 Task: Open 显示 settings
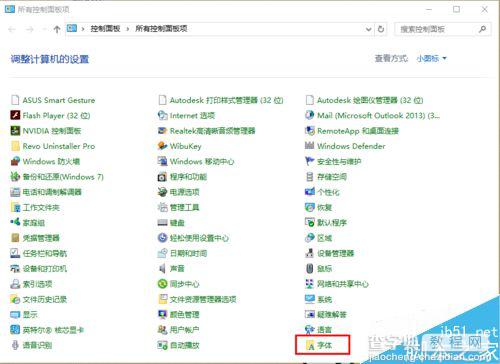pos(24,314)
